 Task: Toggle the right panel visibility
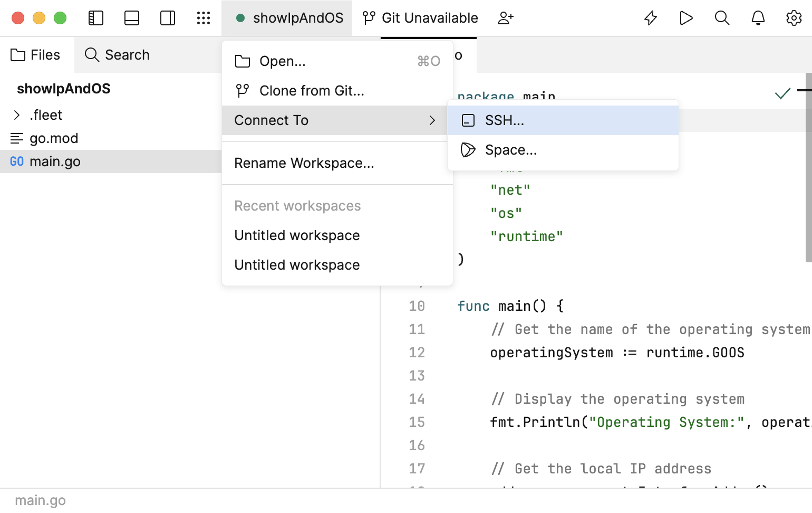click(x=167, y=17)
